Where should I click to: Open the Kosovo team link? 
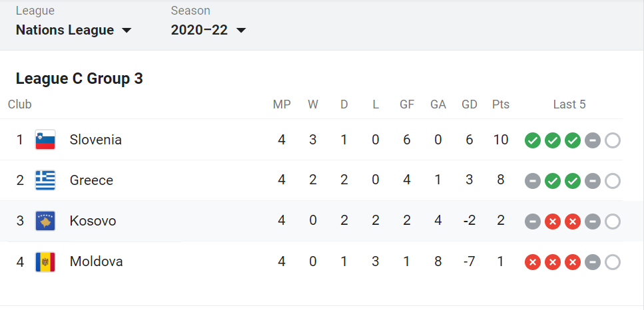pos(93,221)
